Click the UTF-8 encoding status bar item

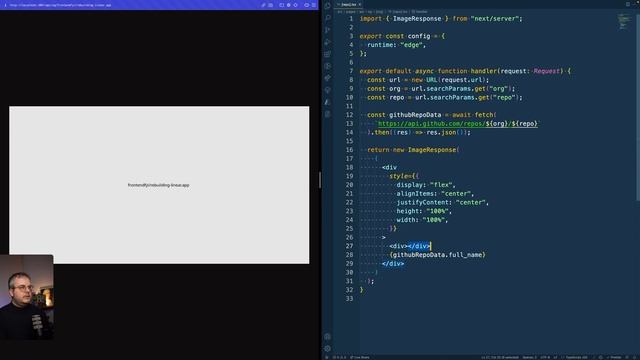coord(545,357)
